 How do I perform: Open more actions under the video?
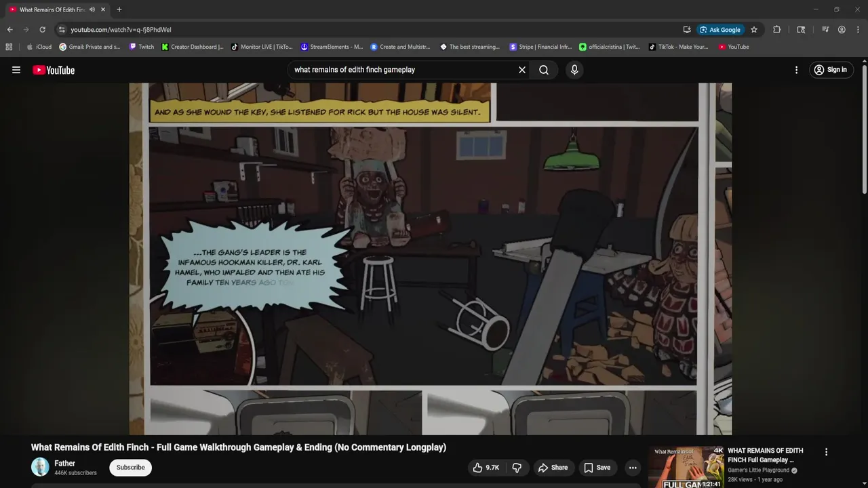coord(633,468)
